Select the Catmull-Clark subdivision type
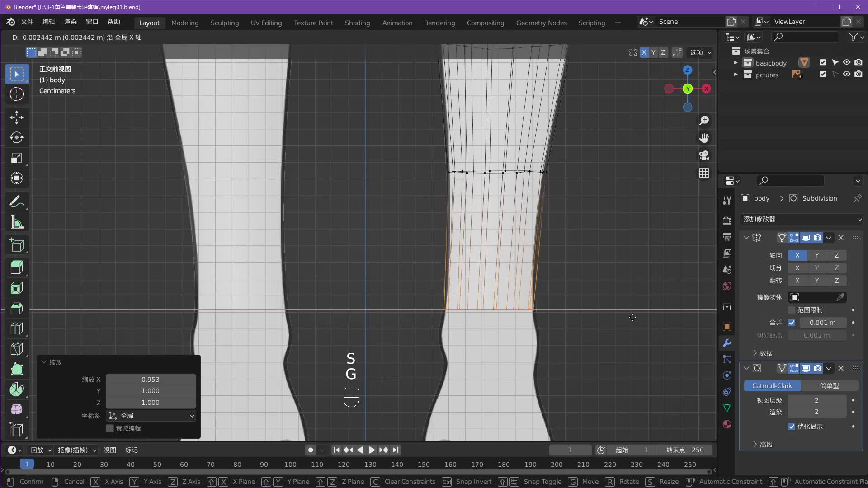The width and height of the screenshot is (868, 488). [772, 386]
